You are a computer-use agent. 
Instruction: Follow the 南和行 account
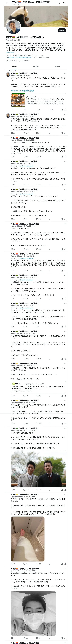(62, 30)
